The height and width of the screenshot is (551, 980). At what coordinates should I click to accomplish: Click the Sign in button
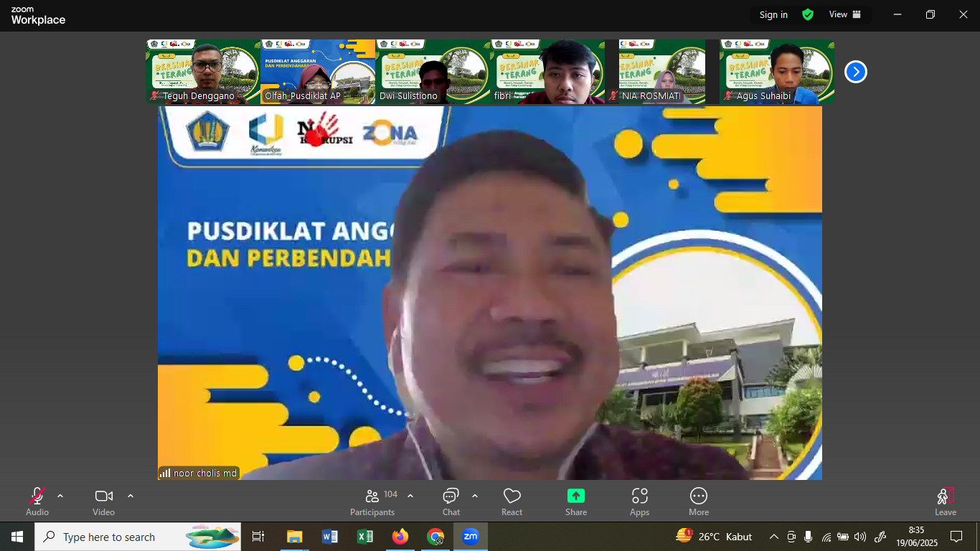click(773, 14)
